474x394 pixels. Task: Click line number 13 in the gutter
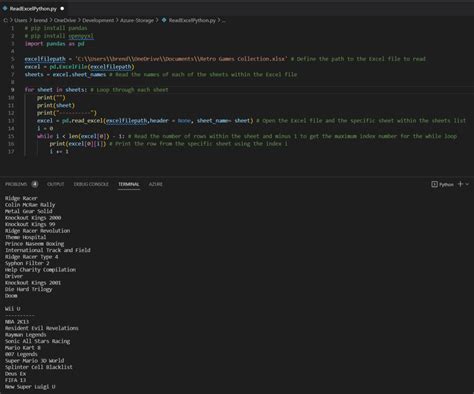11,121
